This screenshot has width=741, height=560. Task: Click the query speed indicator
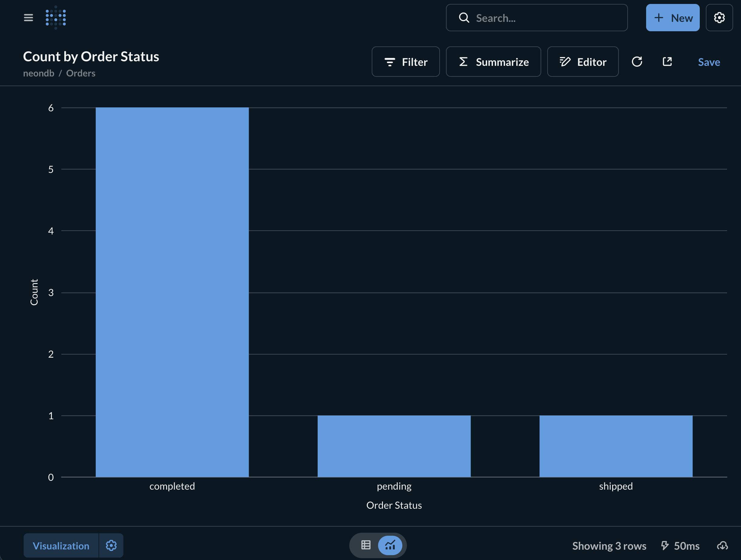pyautogui.click(x=679, y=545)
